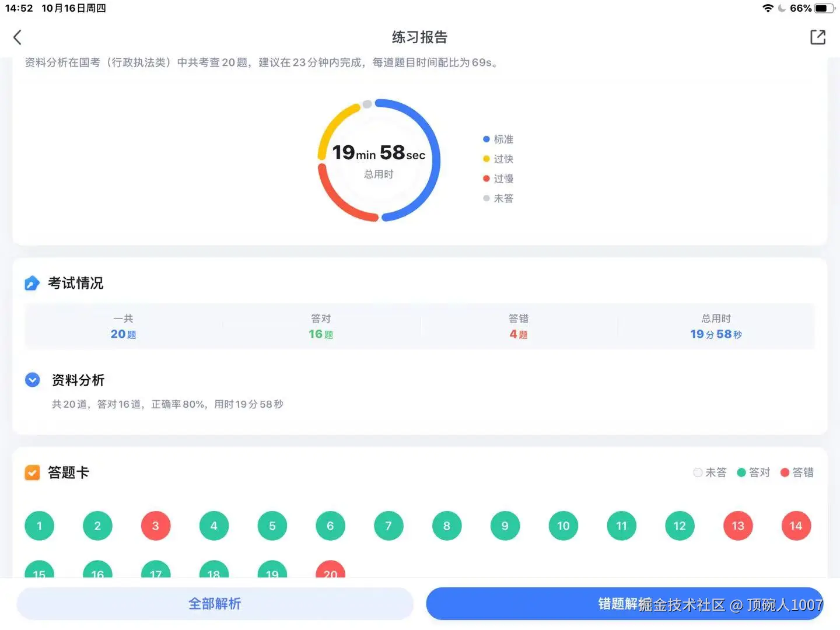840x630 pixels.
Task: Toggle the 未答 legend circle above the answer card
Action: (698, 473)
